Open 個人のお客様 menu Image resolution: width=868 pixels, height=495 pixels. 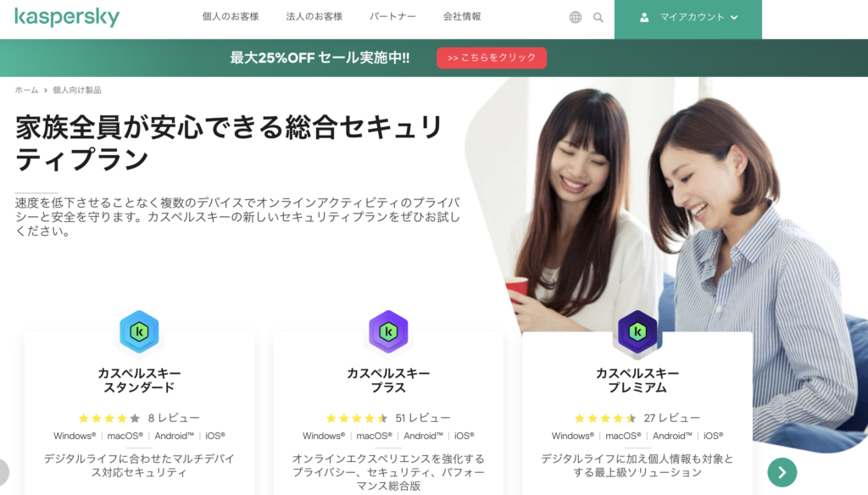coord(231,17)
